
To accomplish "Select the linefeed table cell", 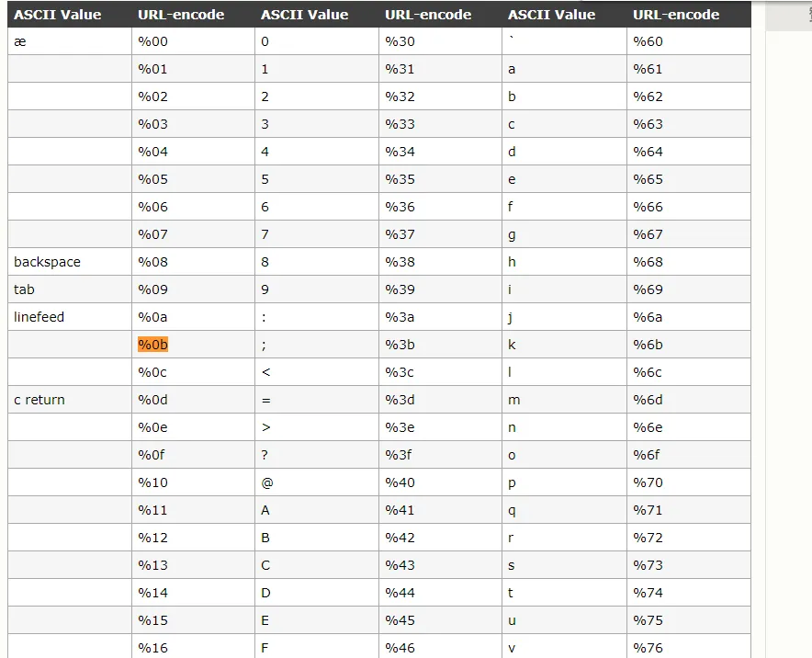I will (x=39, y=317).
